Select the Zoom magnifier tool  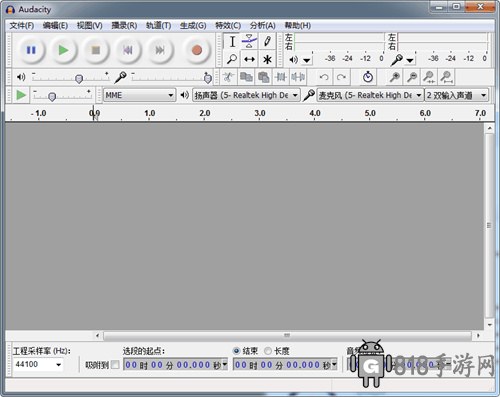pos(232,59)
